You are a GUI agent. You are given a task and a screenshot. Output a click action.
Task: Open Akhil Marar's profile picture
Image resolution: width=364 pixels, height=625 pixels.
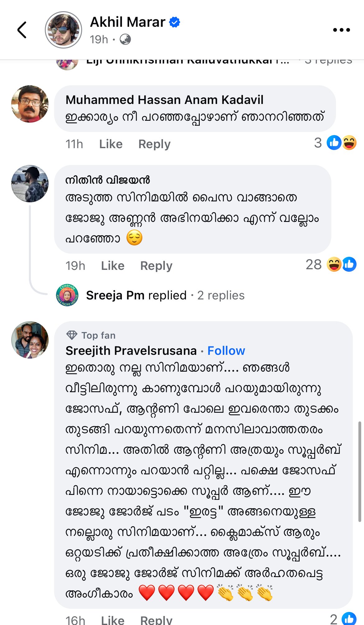click(x=63, y=30)
